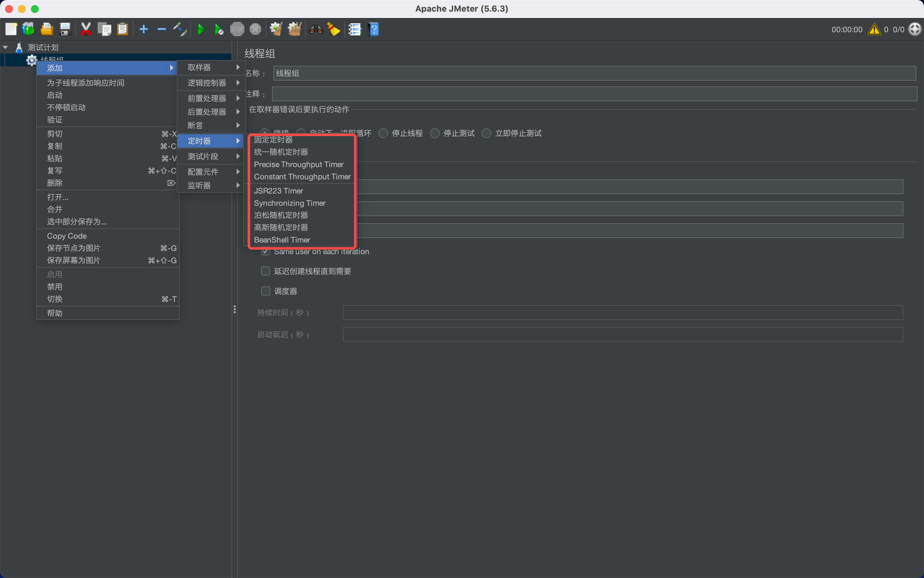Click the Reset search icon
Viewport: 924px width, 578px height.
pos(334,29)
